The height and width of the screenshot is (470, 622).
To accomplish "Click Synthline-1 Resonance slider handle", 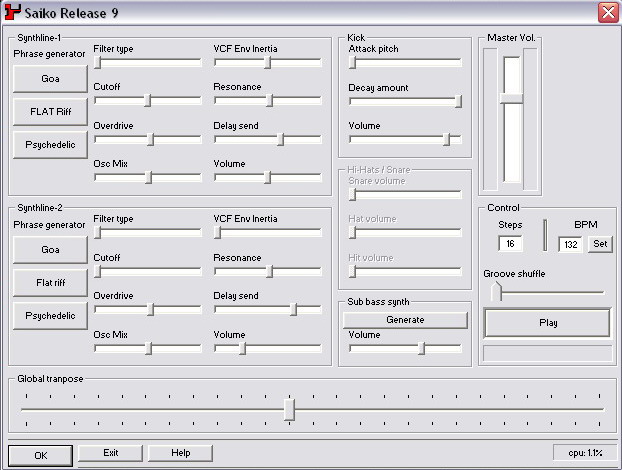I will [x=269, y=100].
